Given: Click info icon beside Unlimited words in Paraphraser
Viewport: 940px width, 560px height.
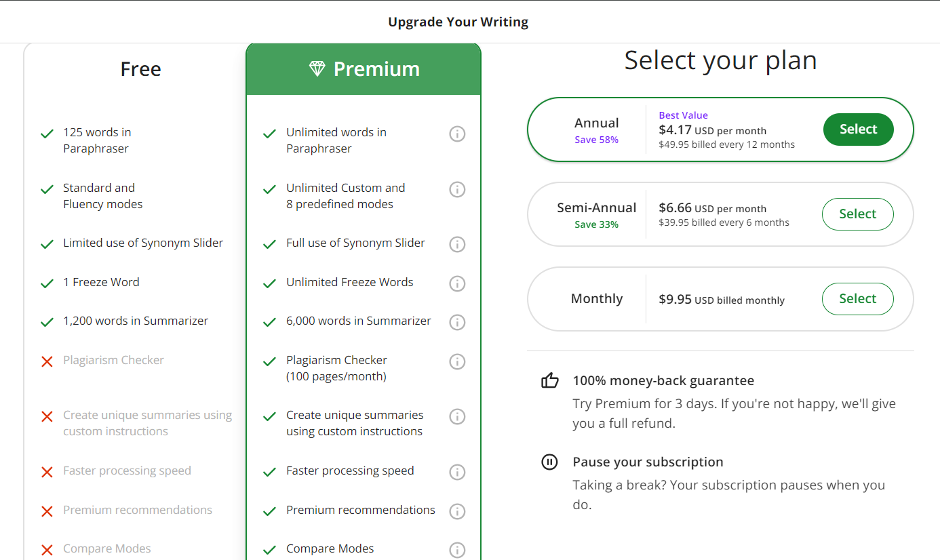Looking at the screenshot, I should point(458,134).
